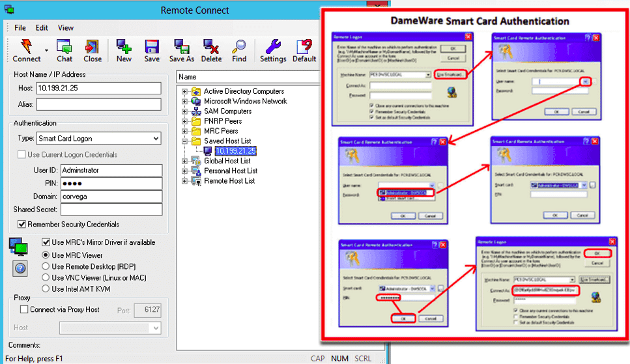Expand Microsoft Windows Network node
The width and height of the screenshot is (630, 364).
[x=184, y=101]
